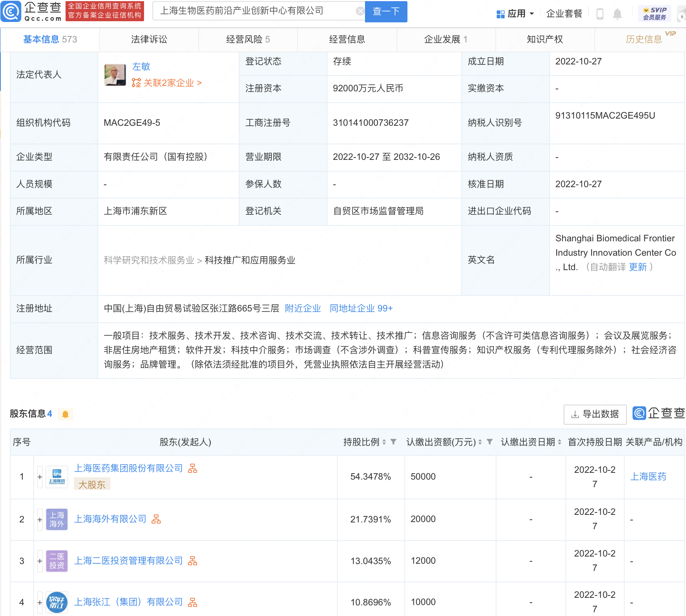Clear the search box with the X icon
Image resolution: width=686 pixels, height=616 pixels.
coord(360,11)
